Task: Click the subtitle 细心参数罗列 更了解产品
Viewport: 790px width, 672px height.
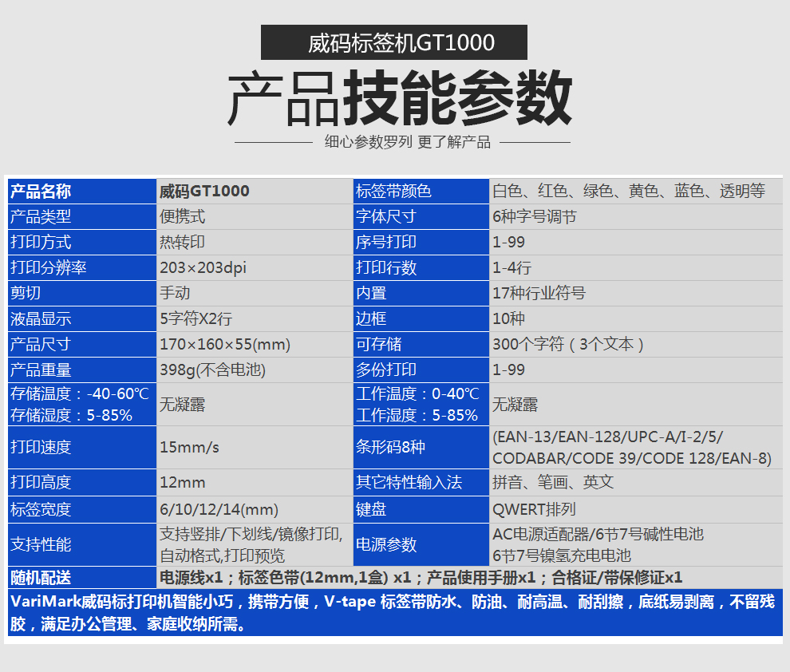Action: click(x=407, y=143)
